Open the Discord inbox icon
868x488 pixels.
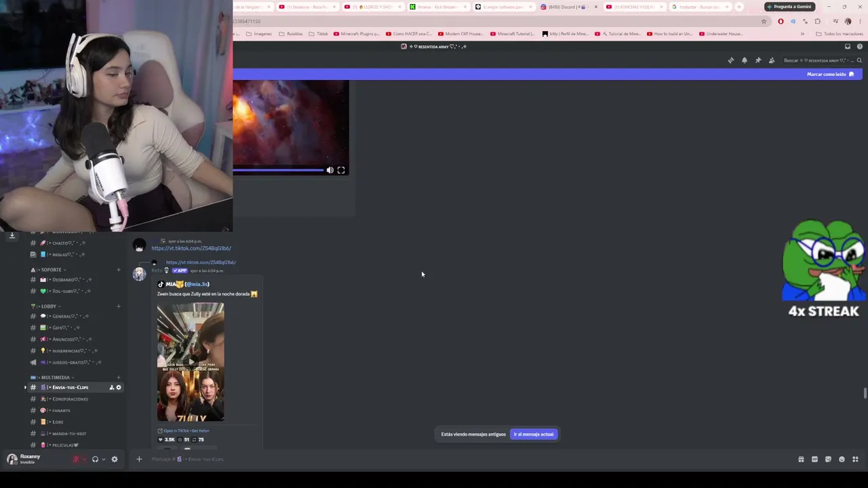(848, 47)
